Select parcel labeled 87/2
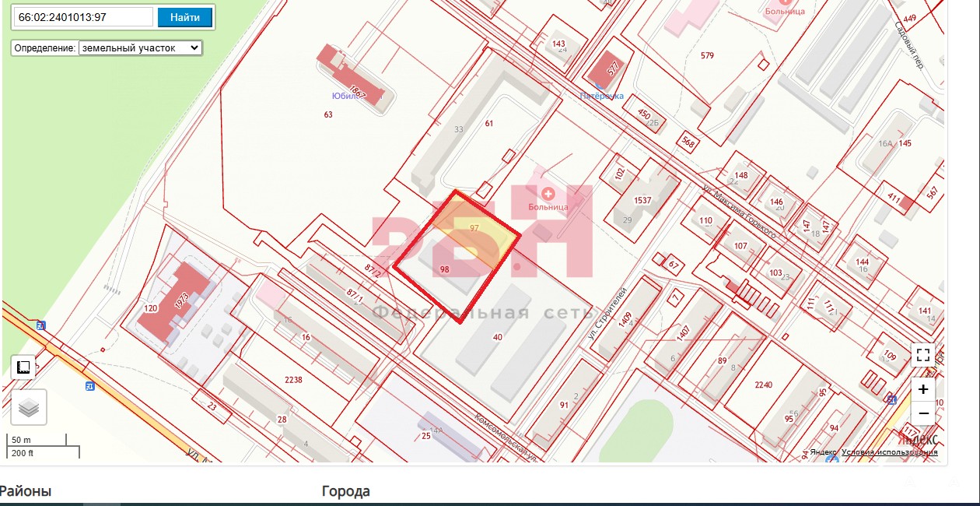The height and width of the screenshot is (506, 980). coord(373,272)
